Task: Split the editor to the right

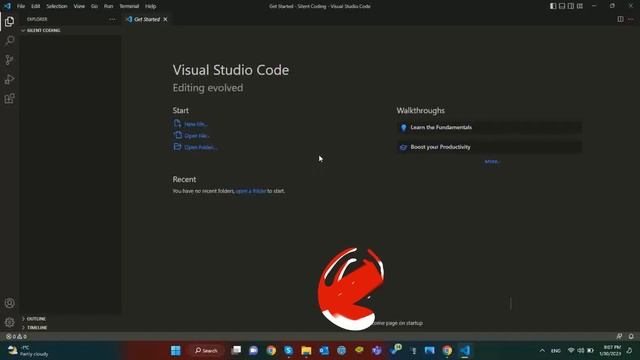Action: click(620, 19)
